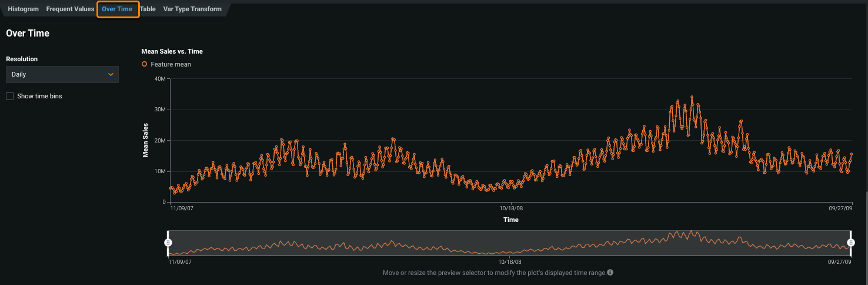
Task: Open the Resolution dropdown showing Daily
Action: [62, 75]
